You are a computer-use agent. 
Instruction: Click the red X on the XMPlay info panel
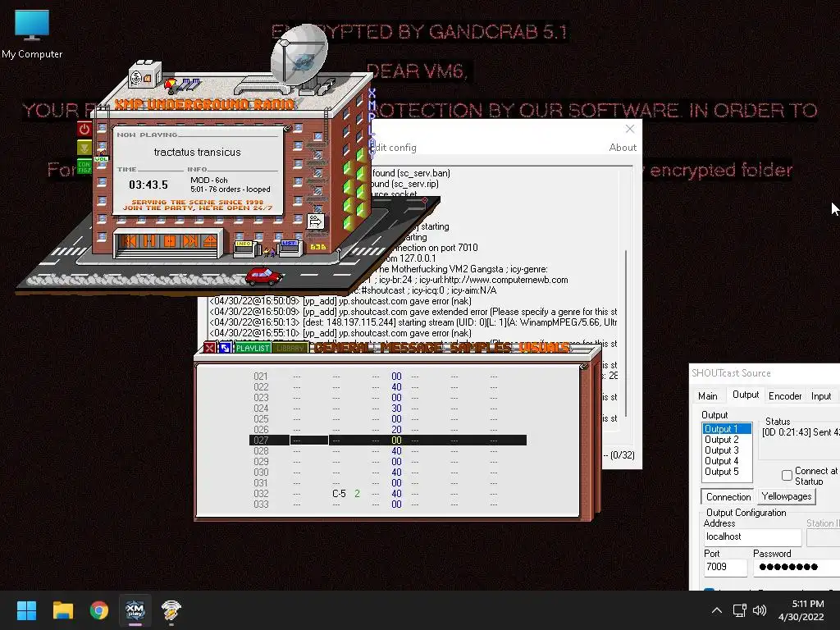tap(209, 348)
